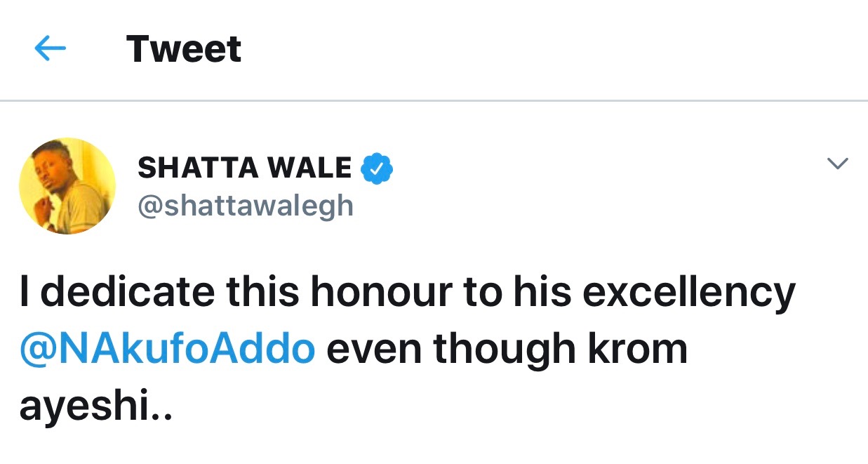
Task: Click the blue verified badge
Action: point(377,168)
